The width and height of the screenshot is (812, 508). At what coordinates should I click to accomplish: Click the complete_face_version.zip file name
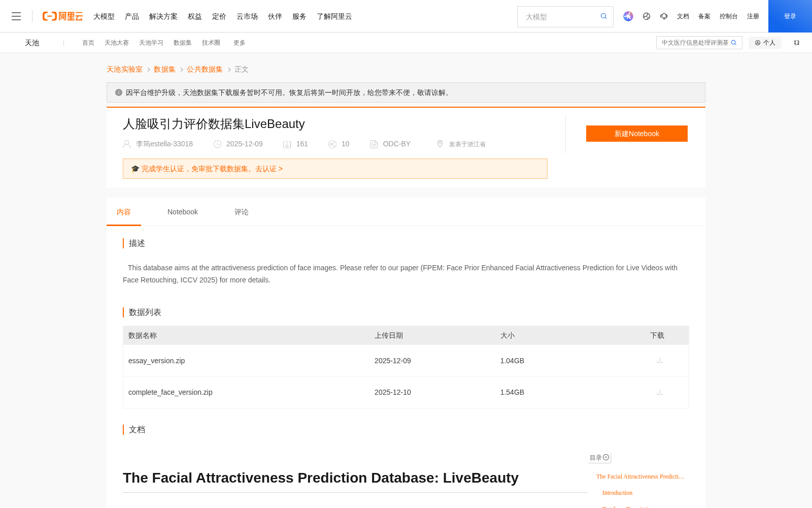click(x=171, y=392)
